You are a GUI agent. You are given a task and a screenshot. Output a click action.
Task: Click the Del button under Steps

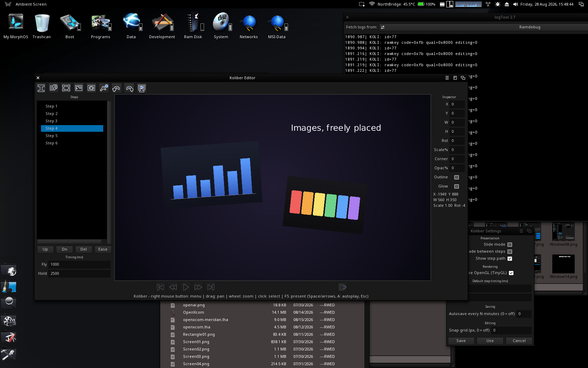point(84,250)
